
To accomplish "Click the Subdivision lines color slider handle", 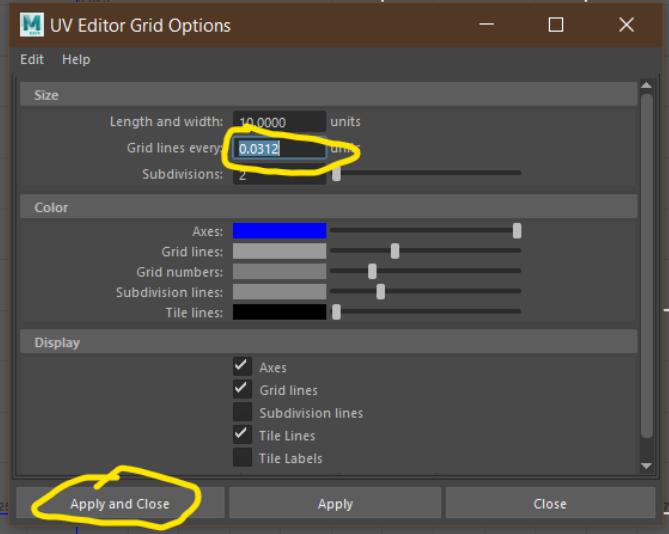I will [x=381, y=292].
